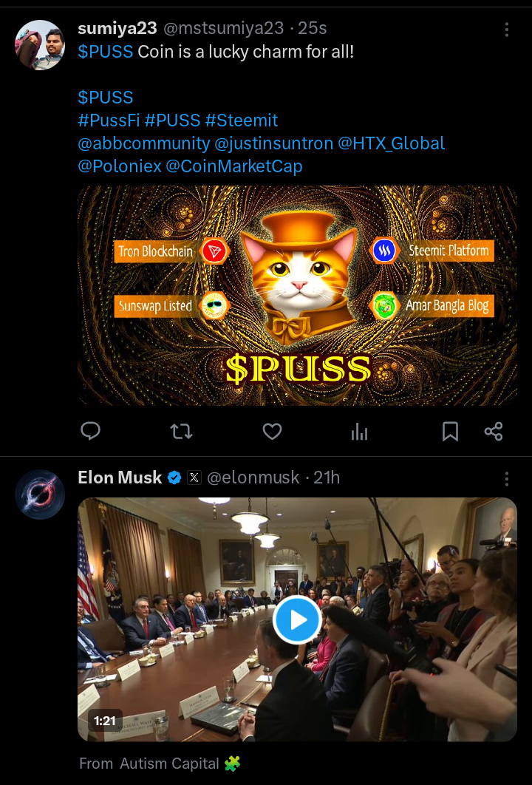Open Elon Musk's black hole avatar
The width and height of the screenshot is (532, 785).
[40, 494]
